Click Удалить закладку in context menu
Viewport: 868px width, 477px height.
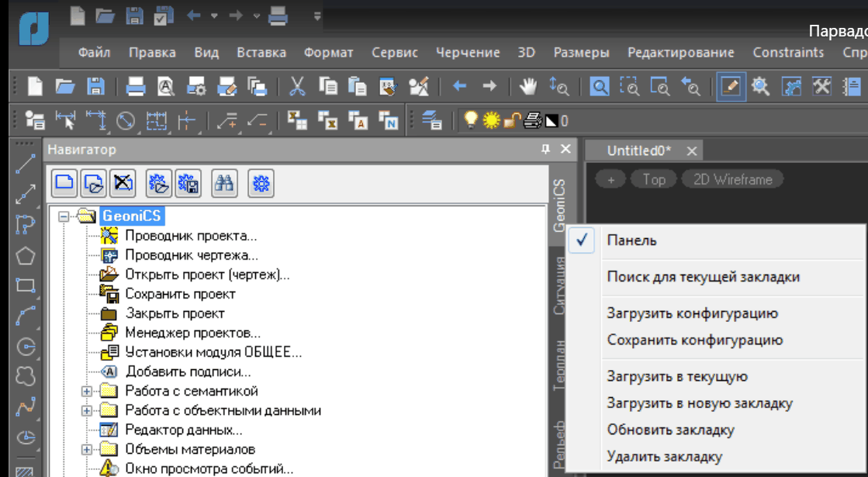click(664, 456)
